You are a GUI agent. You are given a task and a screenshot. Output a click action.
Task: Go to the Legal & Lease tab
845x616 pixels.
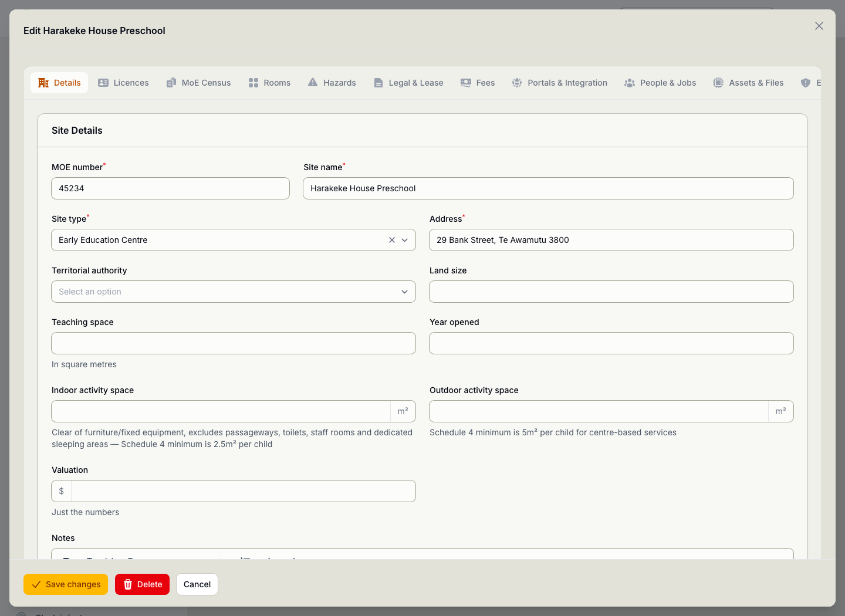point(408,83)
